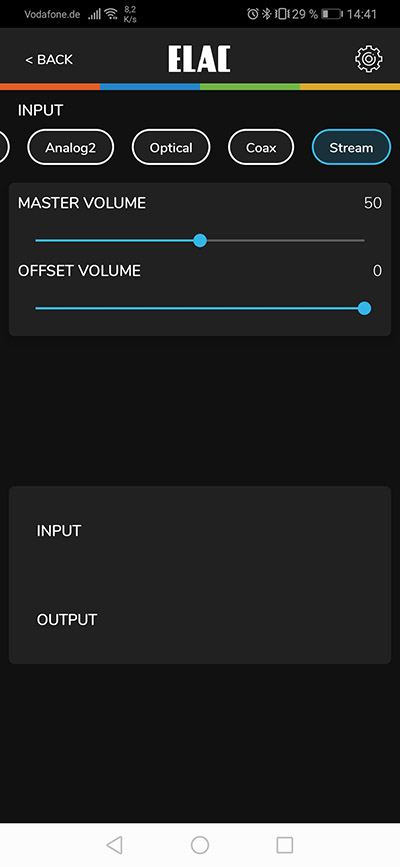Select the Coax input
Viewport: 400px width, 867px height.
pyautogui.click(x=261, y=147)
